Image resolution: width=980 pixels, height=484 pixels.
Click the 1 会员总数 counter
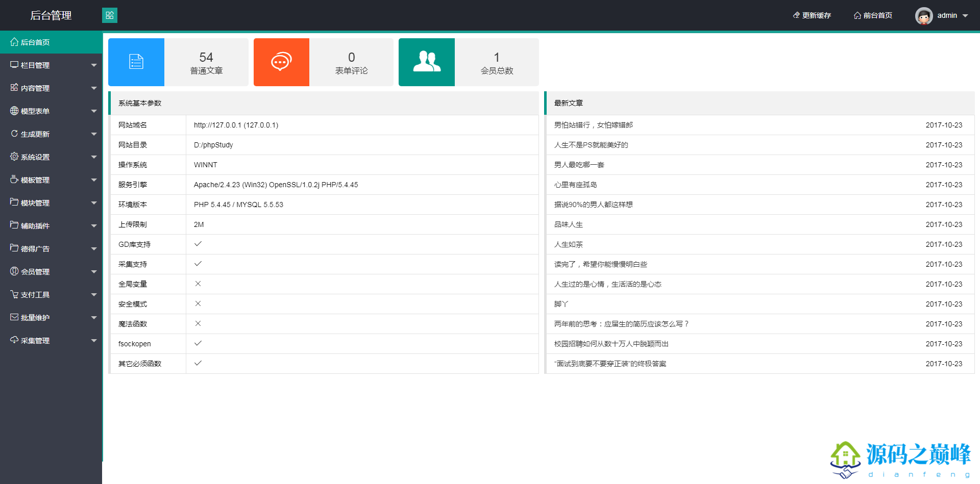pos(497,62)
